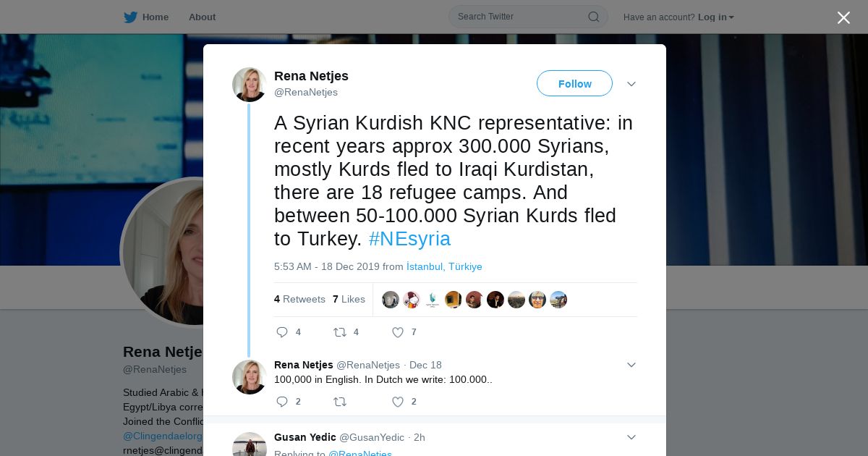Viewport: 868px width, 456px height.
Task: Like the main tweet with heart icon
Action: (398, 332)
